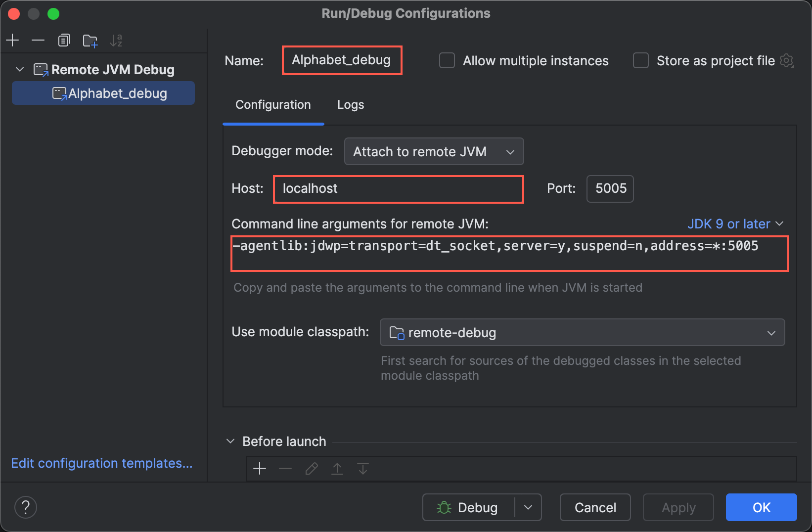
Task: Open Edit configuration templates
Action: click(x=102, y=463)
